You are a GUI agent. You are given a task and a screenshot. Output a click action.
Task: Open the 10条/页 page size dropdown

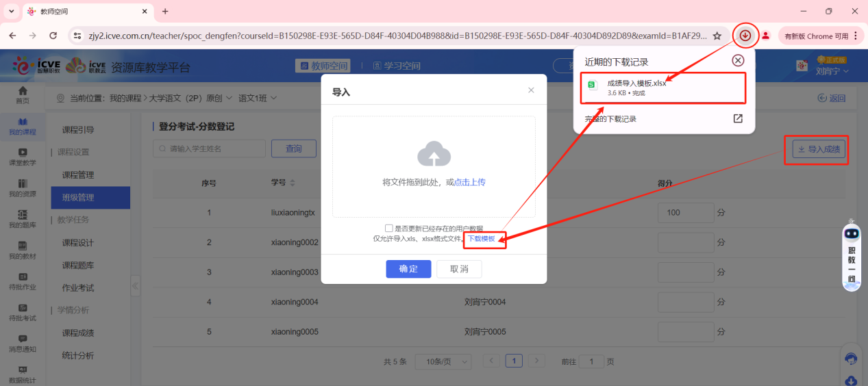pos(443,361)
